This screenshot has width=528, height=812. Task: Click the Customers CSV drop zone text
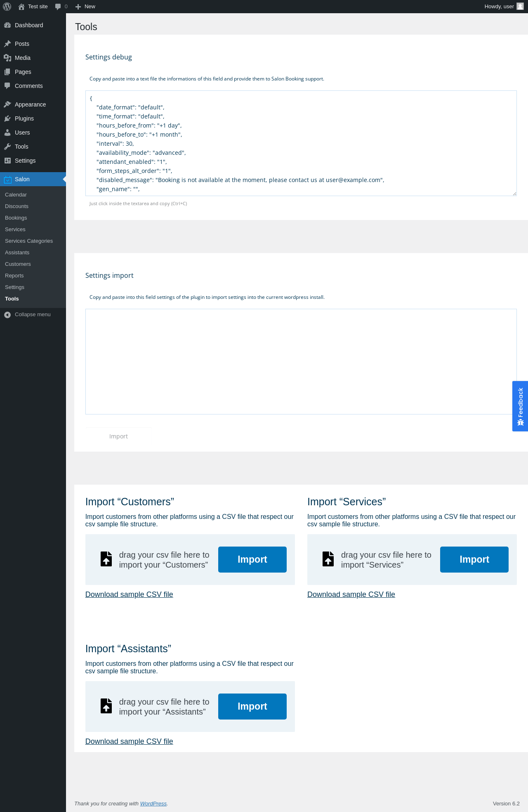tap(164, 560)
